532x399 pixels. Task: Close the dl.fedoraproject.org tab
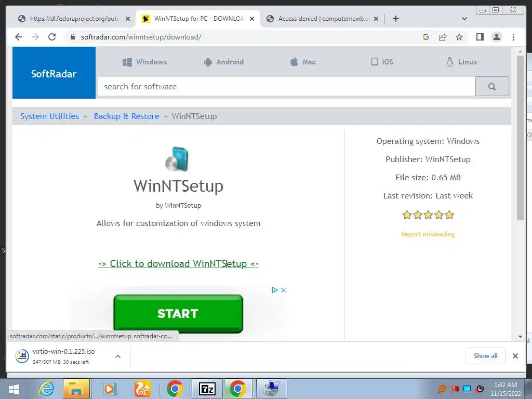[x=128, y=19]
